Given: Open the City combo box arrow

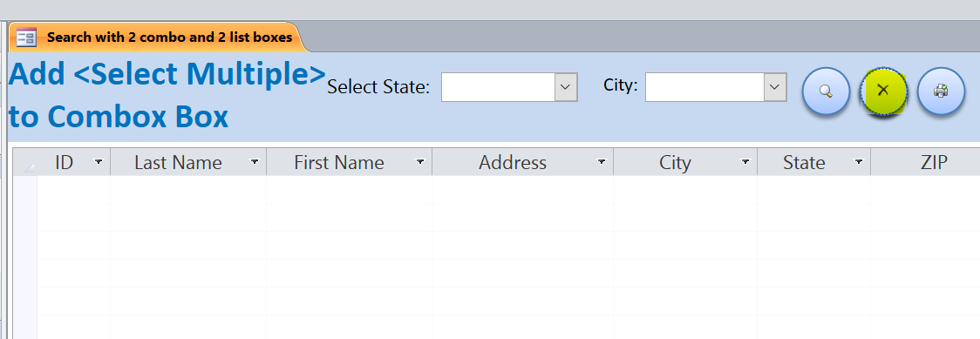Looking at the screenshot, I should tap(775, 87).
